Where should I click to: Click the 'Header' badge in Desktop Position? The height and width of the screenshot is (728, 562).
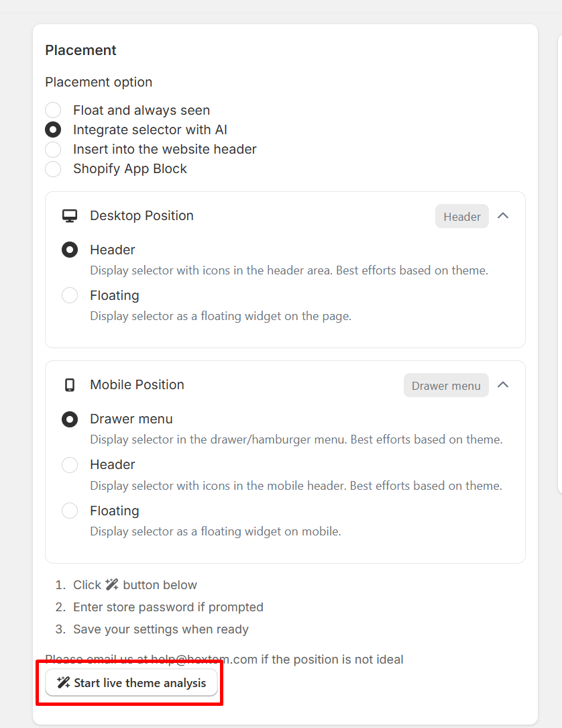pyautogui.click(x=462, y=217)
